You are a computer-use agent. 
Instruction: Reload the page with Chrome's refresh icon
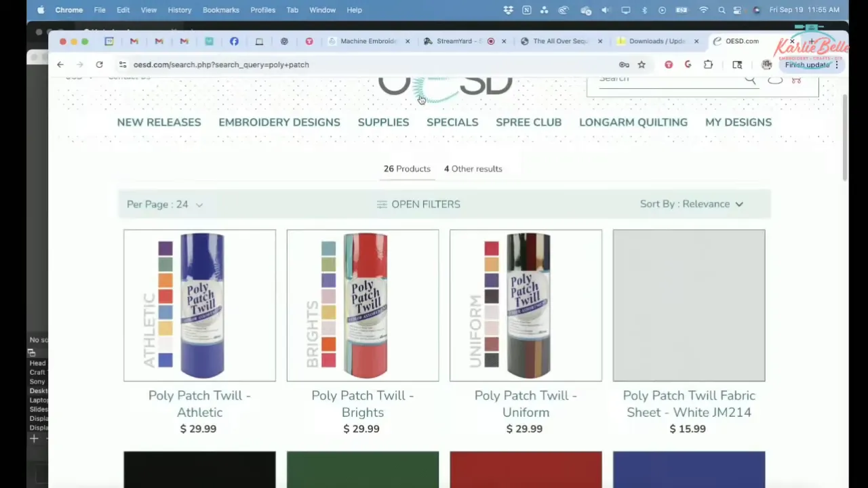pos(99,64)
